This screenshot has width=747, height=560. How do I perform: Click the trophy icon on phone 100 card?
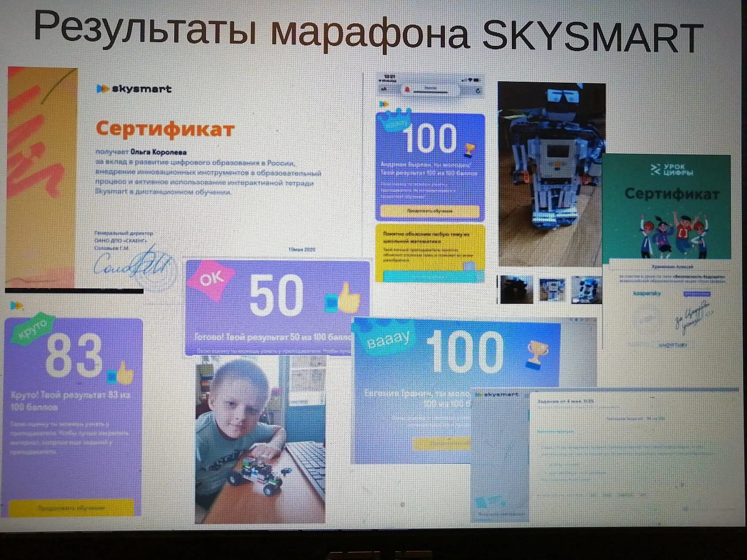pos(469,149)
